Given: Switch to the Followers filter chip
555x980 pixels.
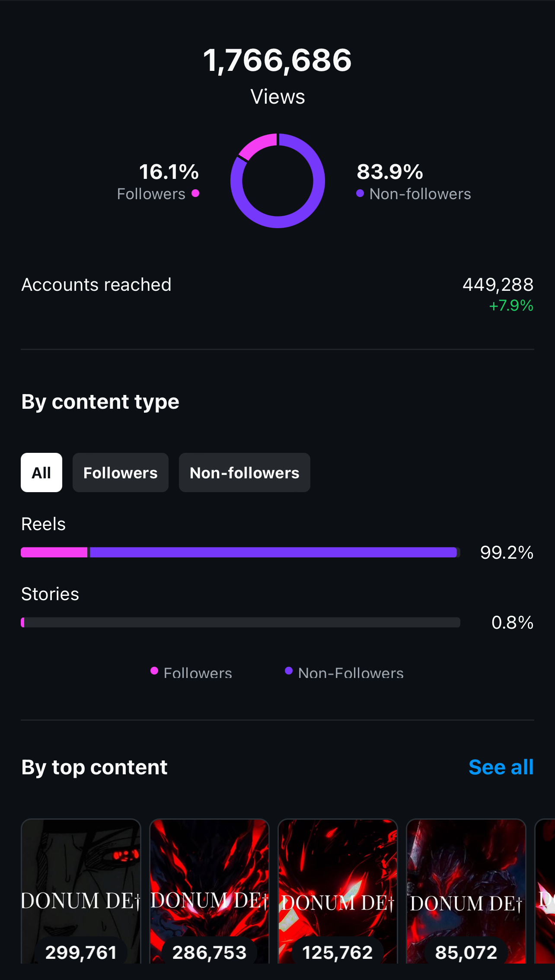Looking at the screenshot, I should click(120, 473).
